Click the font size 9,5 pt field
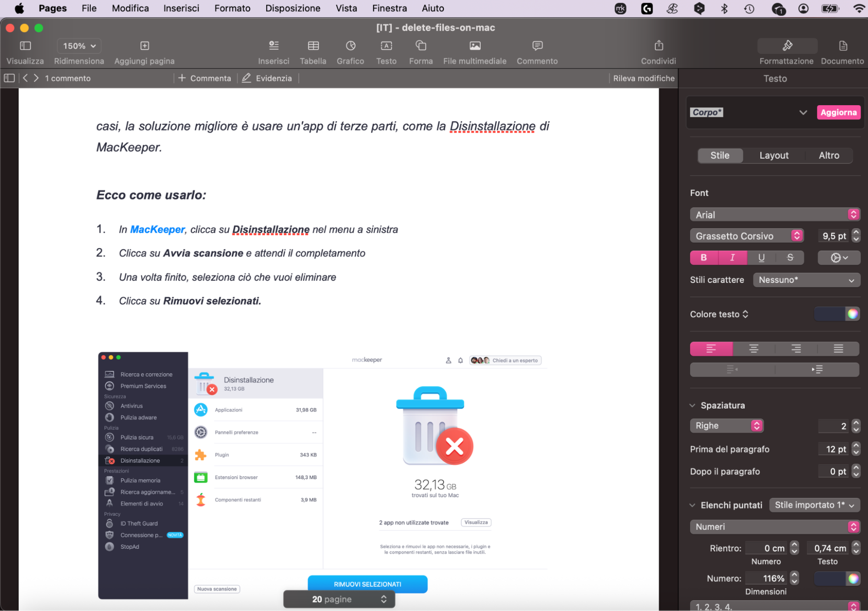The width and height of the screenshot is (868, 611). [x=834, y=236]
